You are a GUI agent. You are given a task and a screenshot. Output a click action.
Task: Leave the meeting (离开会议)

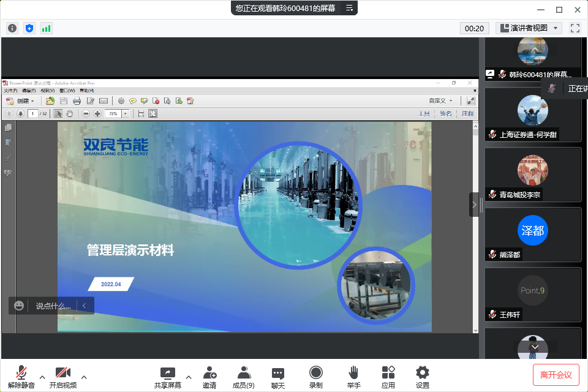point(556,375)
